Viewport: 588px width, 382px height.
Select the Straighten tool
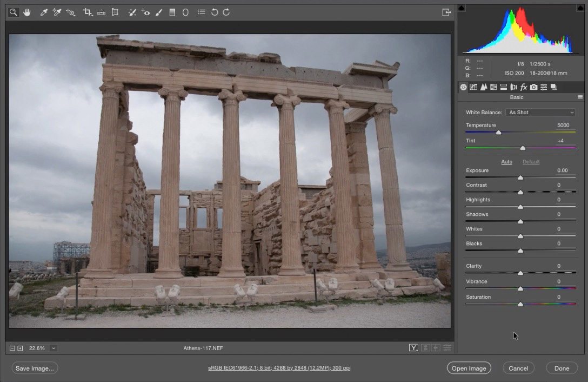point(101,12)
